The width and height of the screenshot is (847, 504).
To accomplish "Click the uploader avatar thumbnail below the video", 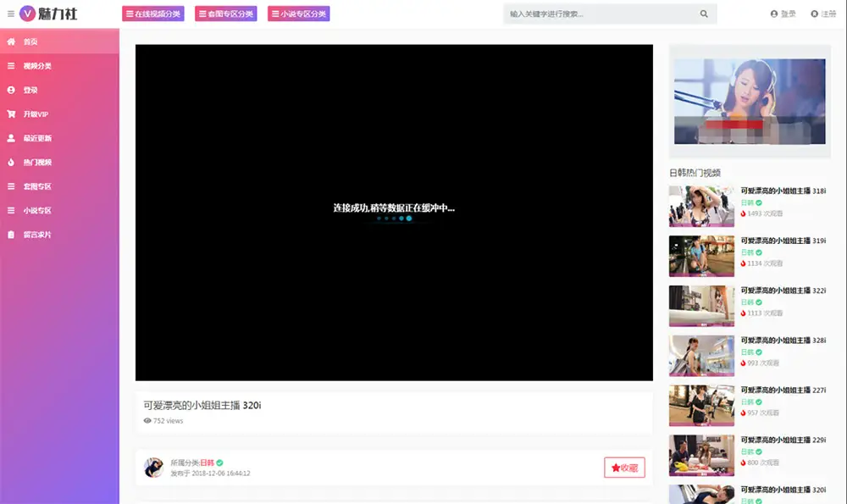I will 154,467.
